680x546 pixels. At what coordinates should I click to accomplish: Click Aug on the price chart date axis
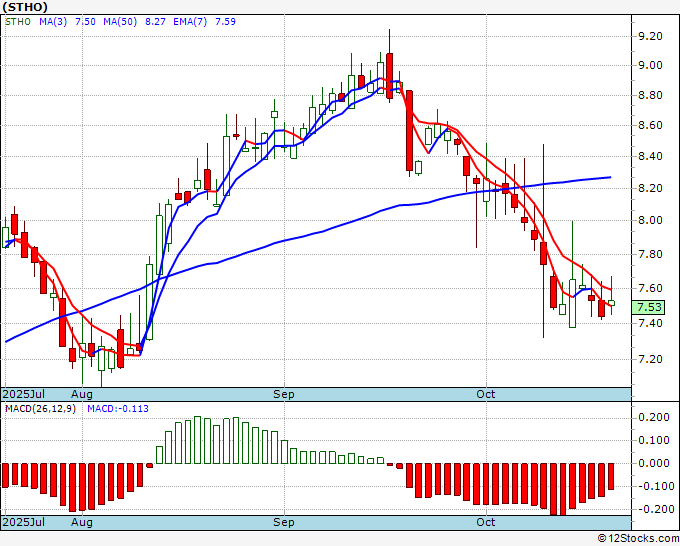pyautogui.click(x=82, y=394)
